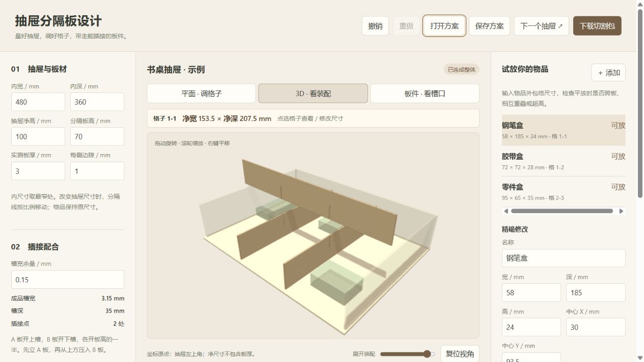
Task: Select the 钢笔盒 item row
Action: [x=564, y=130]
